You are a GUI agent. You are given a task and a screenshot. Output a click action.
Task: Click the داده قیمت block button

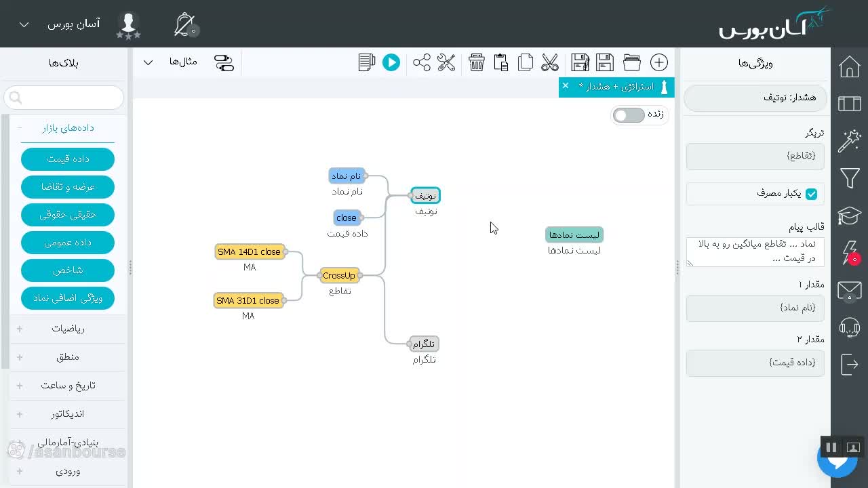pyautogui.click(x=68, y=159)
